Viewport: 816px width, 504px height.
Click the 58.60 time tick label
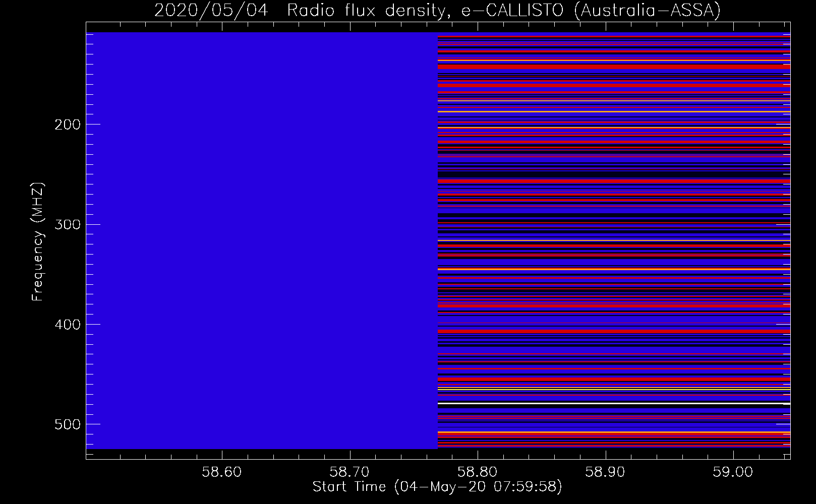[x=222, y=472]
